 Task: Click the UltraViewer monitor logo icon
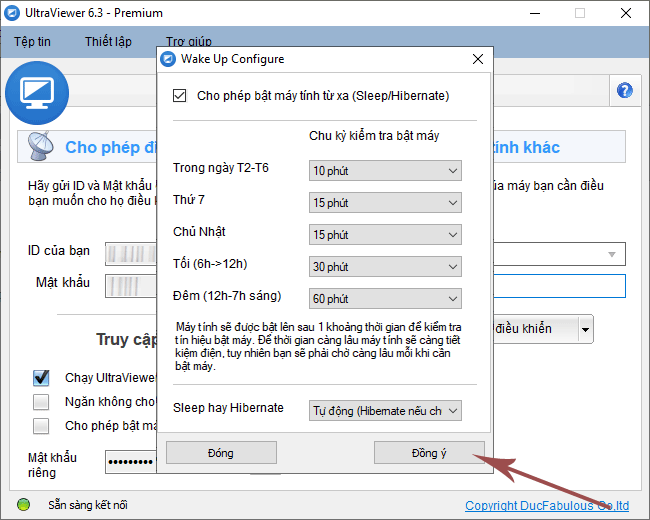[x=36, y=91]
